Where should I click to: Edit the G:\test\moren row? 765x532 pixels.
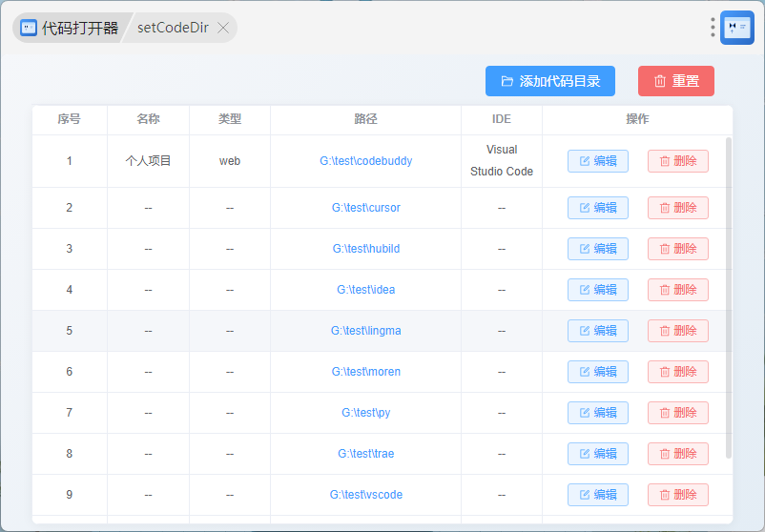pyautogui.click(x=597, y=372)
